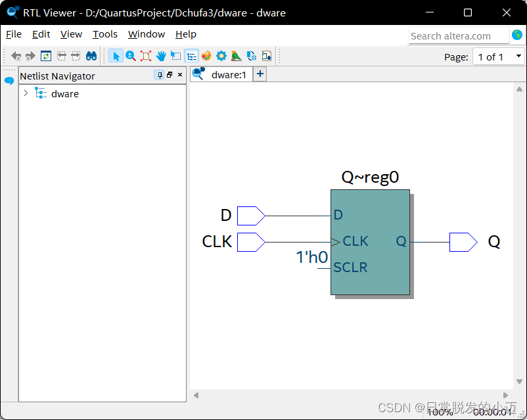Viewport: 527px width, 420px height.
Task: Click the schematic scroll left arrow
Action: pos(196,395)
